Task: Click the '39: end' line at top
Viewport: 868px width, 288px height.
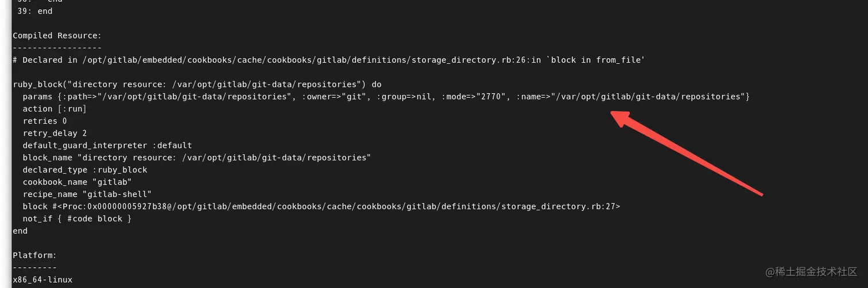Action: 36,11
